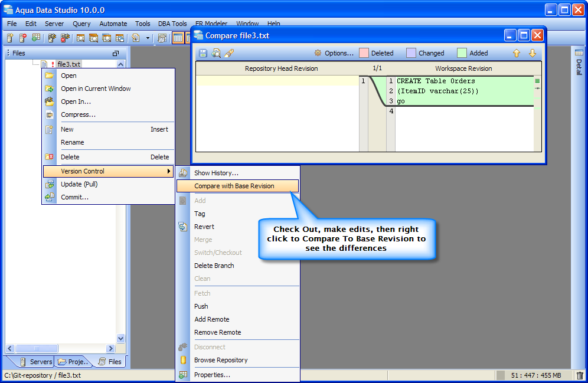
Task: Select Commit... menu entry
Action: [109, 197]
